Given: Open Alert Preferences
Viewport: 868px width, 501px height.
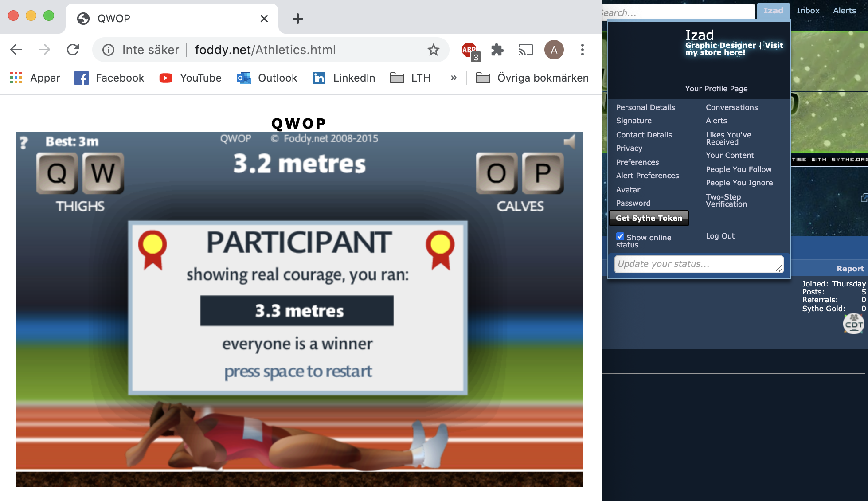Looking at the screenshot, I should pyautogui.click(x=647, y=176).
